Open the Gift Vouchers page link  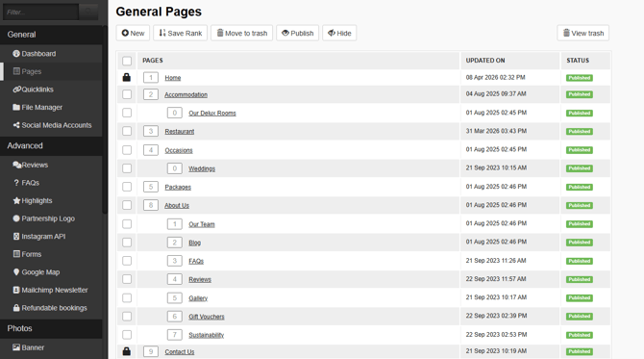pyautogui.click(x=207, y=317)
